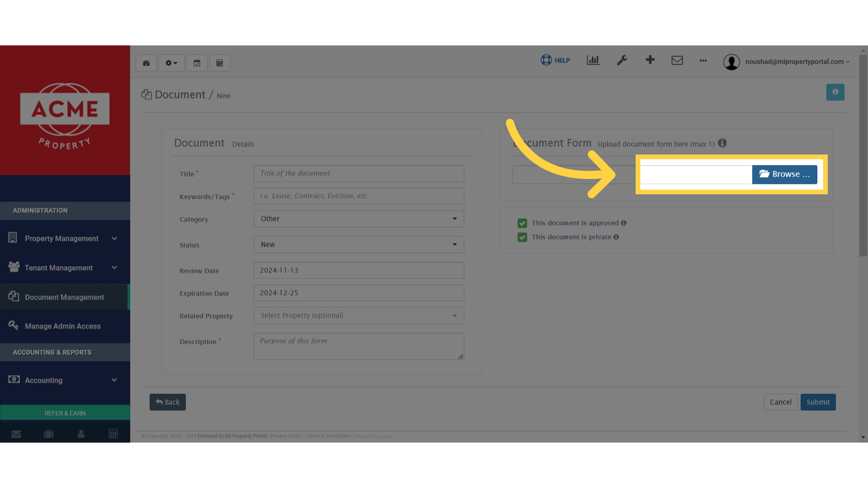The width and height of the screenshot is (868, 488).
Task: Open the calculator toolbar icon
Action: pyautogui.click(x=220, y=63)
